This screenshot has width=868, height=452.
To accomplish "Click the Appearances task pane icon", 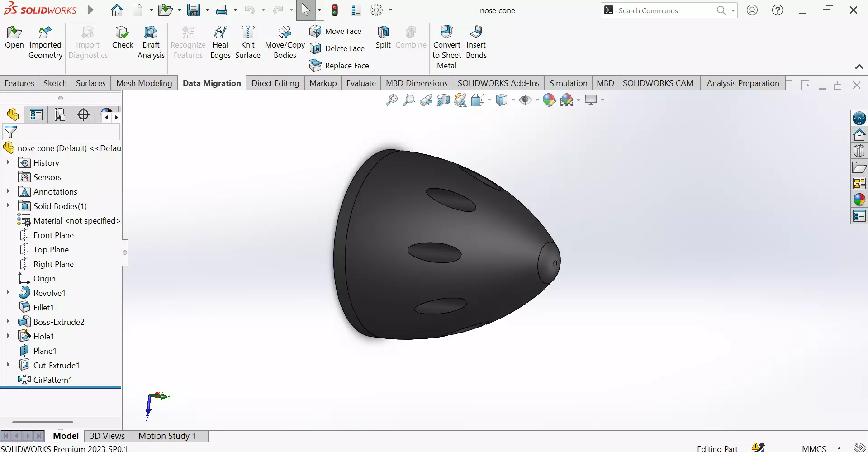I will pyautogui.click(x=859, y=200).
